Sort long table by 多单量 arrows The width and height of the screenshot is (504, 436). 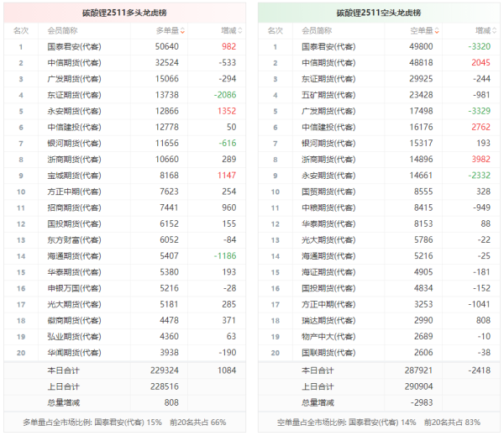click(x=182, y=31)
